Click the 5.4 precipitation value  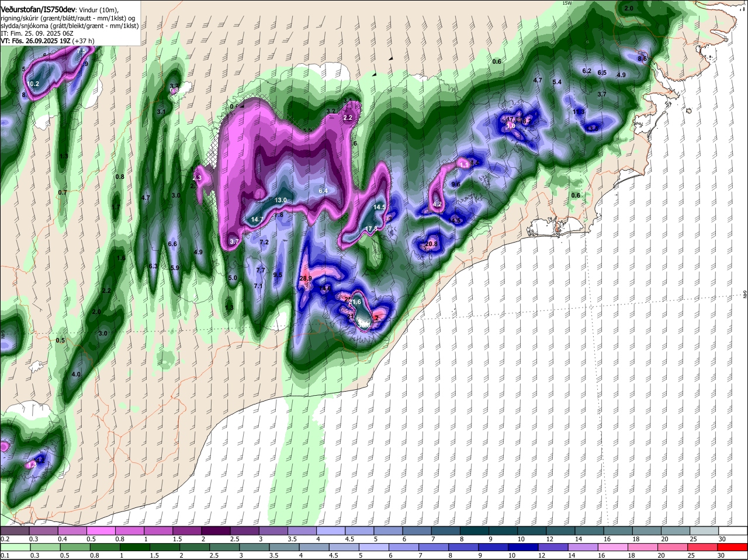pyautogui.click(x=557, y=82)
